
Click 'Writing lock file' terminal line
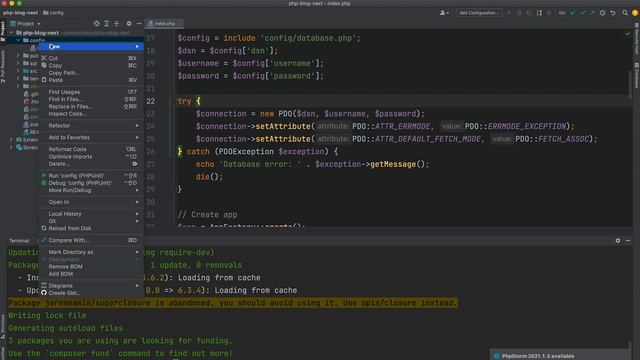pyautogui.click(x=47, y=316)
